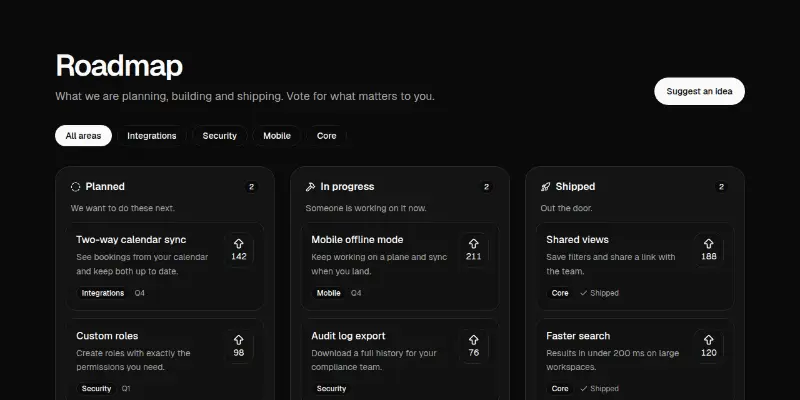Click 'Keep working on a plane' description
Image resolution: width=800 pixels, height=400 pixels.
pyautogui.click(x=379, y=264)
